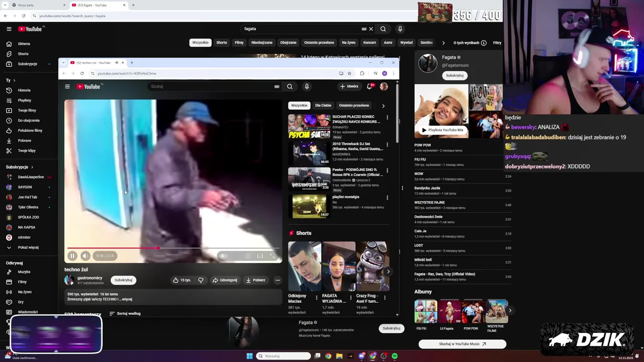The image size is (644, 362).
Task: Open Crazy Frog Axel F short
Action: click(372, 266)
